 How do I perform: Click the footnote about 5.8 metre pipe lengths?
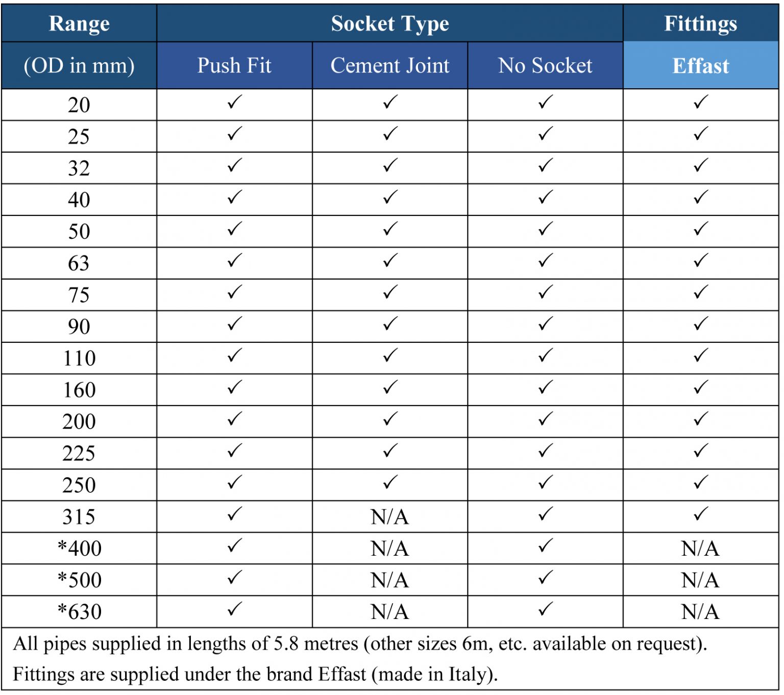point(360,644)
